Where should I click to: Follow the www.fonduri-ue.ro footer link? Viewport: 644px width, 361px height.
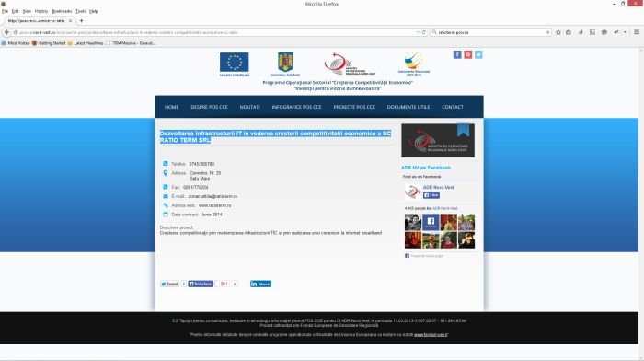pyautogui.click(x=431, y=335)
